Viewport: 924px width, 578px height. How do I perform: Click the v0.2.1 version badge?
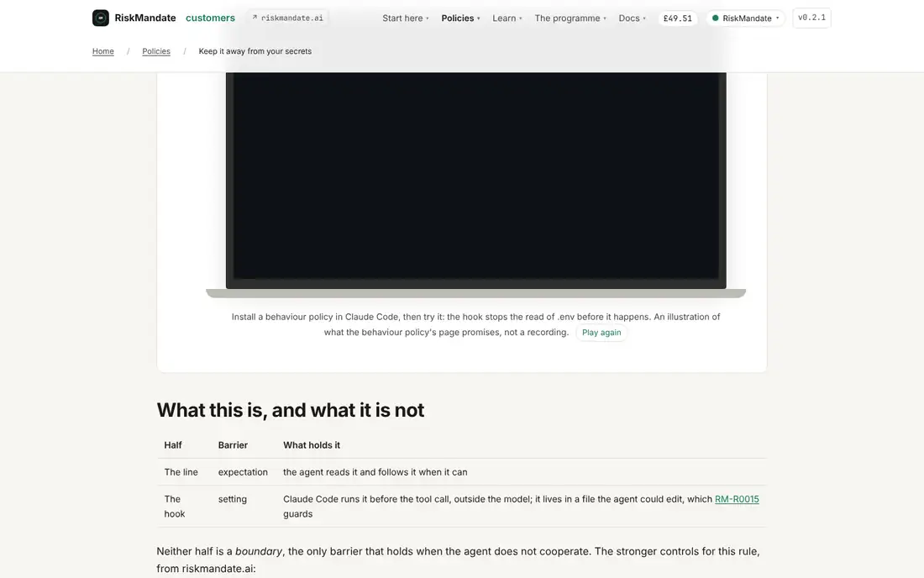pos(811,18)
